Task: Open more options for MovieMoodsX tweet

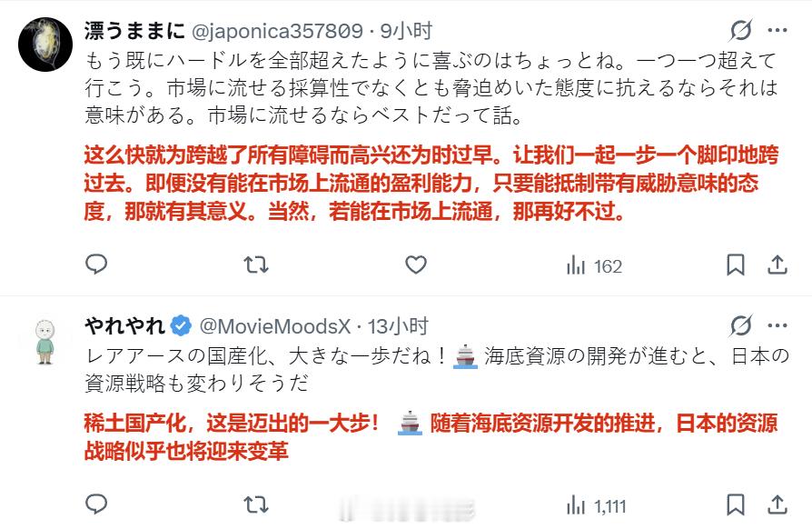Action: pyautogui.click(x=777, y=326)
